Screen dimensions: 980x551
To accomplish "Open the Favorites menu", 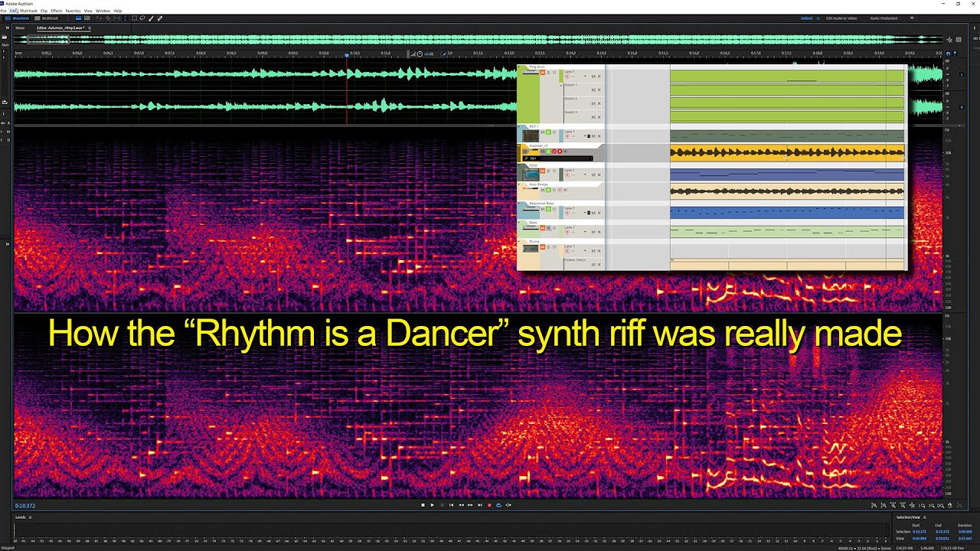I will 73,11.
